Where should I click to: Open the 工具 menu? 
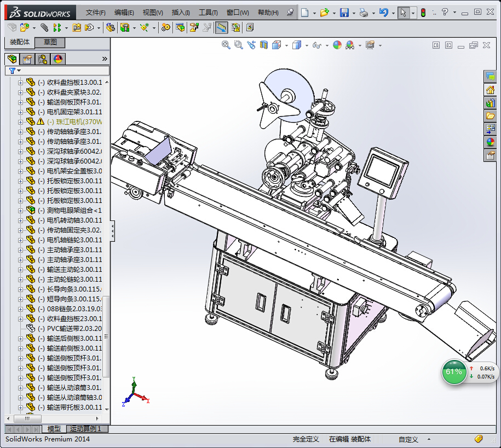pos(208,13)
